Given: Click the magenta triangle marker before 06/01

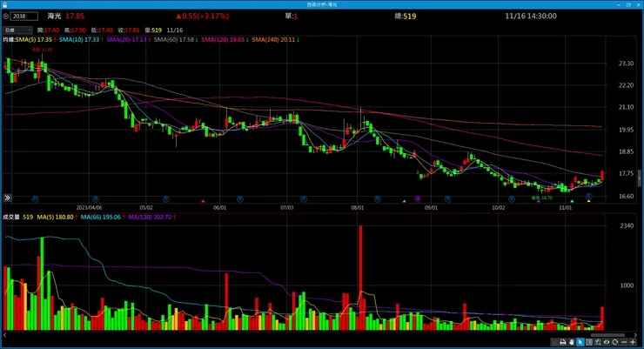Looking at the screenshot, I should pos(203,201).
